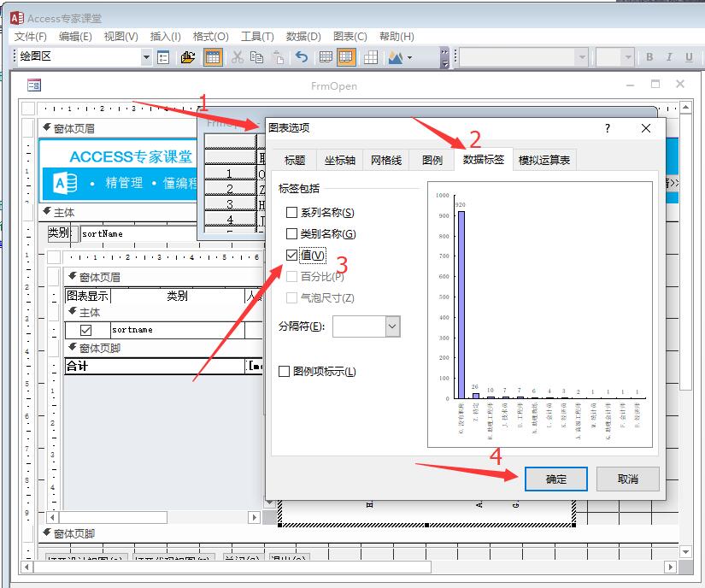The width and height of the screenshot is (705, 588).
Task: Check the 系列名称(S) checkbox
Action: pos(291,212)
